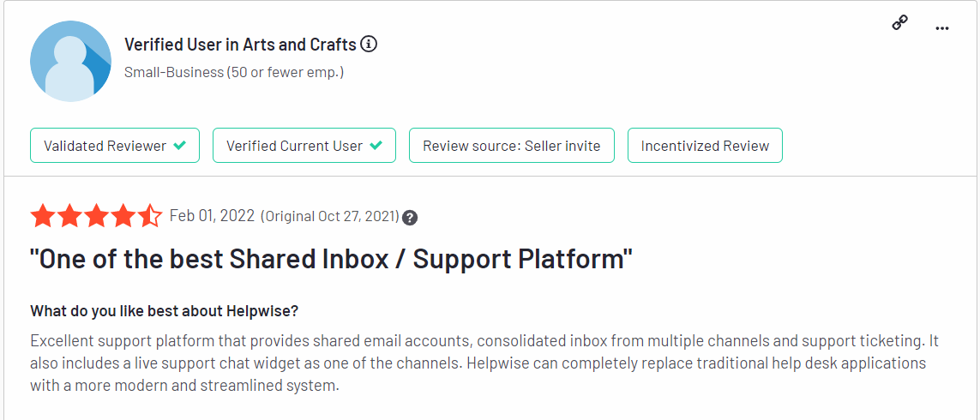Click the Review source: Seller invite badge

click(511, 146)
